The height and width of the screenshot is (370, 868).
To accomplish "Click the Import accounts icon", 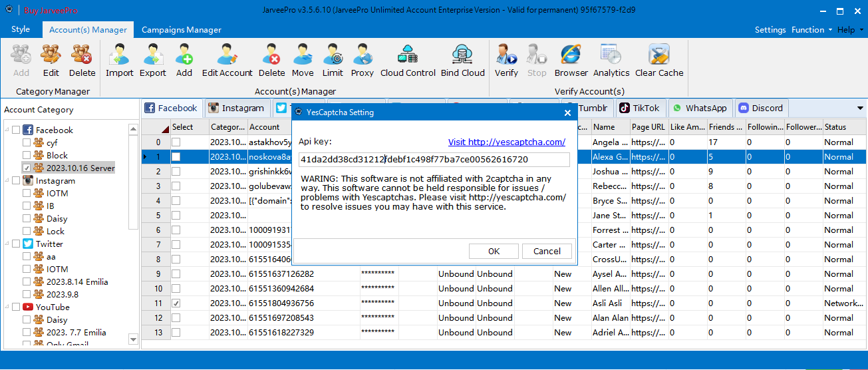I will (120, 61).
